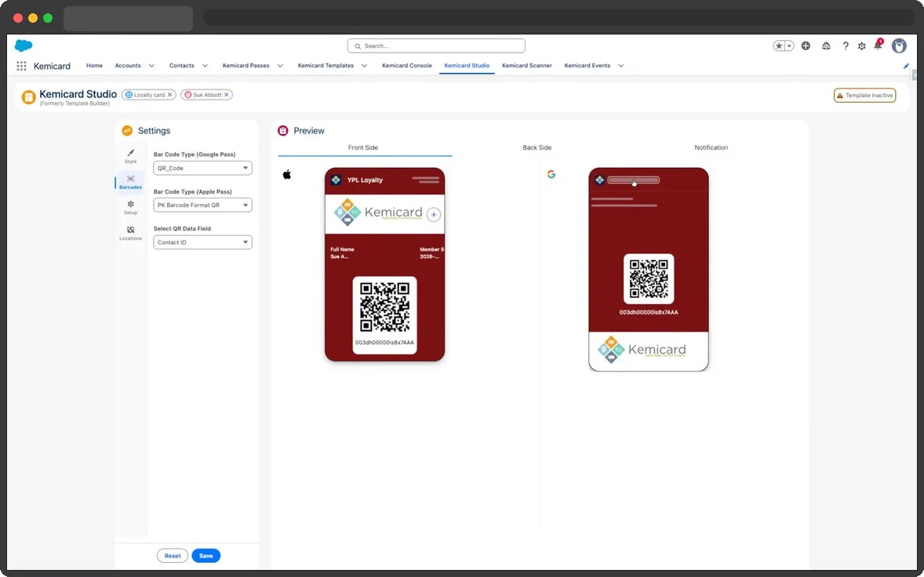Screen dimensions: 924x577
Task: Click the Full Name field on Apple pass
Action: pyautogui.click(x=342, y=252)
